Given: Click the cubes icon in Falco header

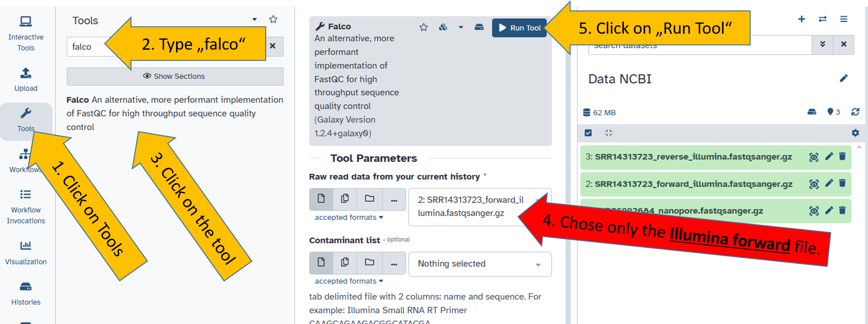Looking at the screenshot, I should coord(443,27).
